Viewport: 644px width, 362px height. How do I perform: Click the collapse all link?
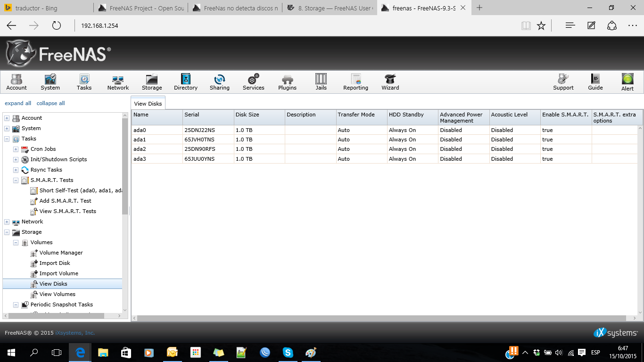click(x=50, y=103)
